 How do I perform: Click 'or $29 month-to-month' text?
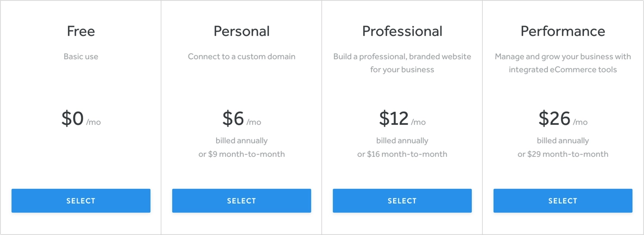[563, 155]
